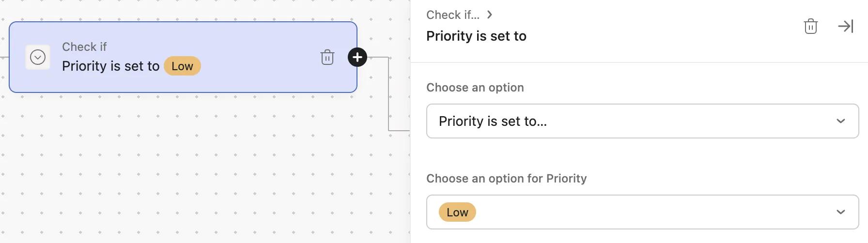Click the 'Priority is set to' panel heading
Viewport: 868px width, 243px height.
click(476, 36)
